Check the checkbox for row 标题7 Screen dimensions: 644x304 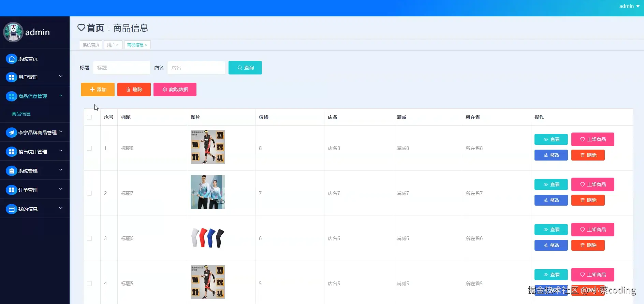click(x=89, y=193)
